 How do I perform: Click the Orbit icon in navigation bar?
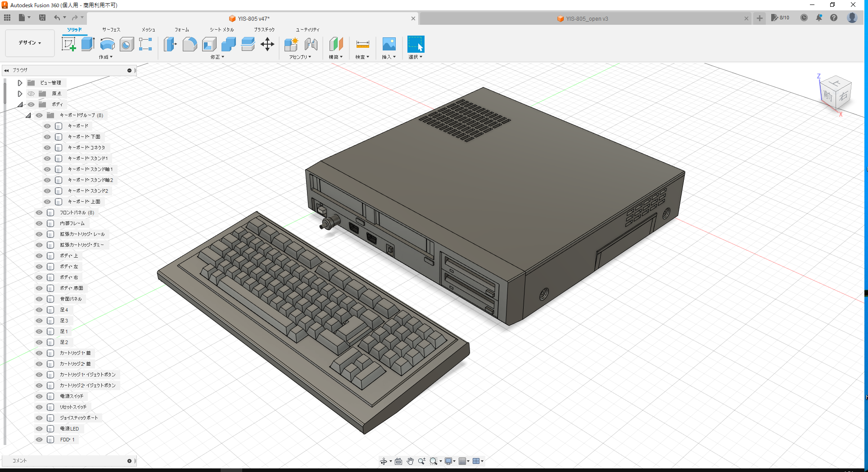(x=384, y=461)
